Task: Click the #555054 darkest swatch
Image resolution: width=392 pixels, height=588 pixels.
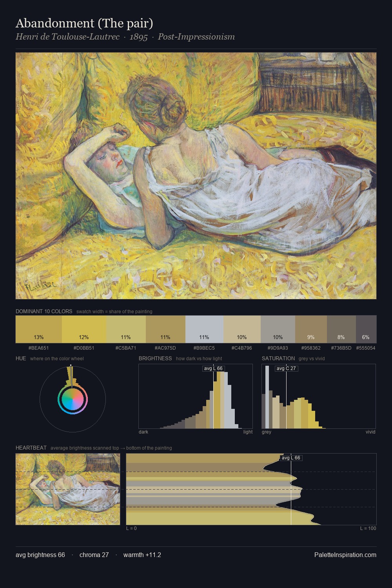Action: point(366,329)
